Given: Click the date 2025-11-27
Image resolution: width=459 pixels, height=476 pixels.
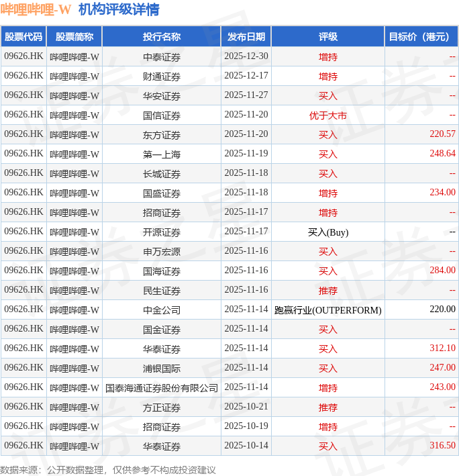Looking at the screenshot, I should pos(246,95).
